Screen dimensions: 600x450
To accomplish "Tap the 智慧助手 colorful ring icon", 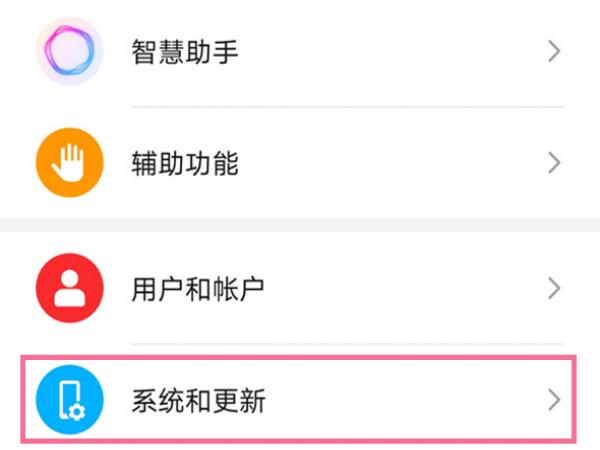I will point(69,50).
